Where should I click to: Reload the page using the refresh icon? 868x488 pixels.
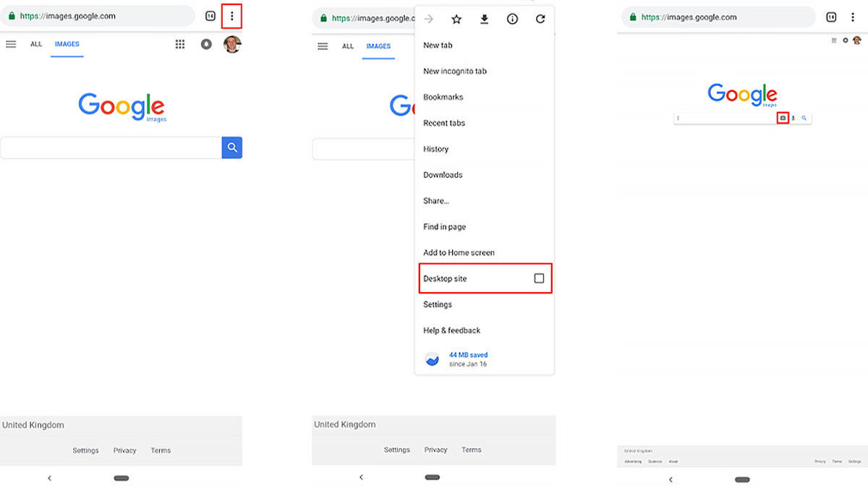540,20
